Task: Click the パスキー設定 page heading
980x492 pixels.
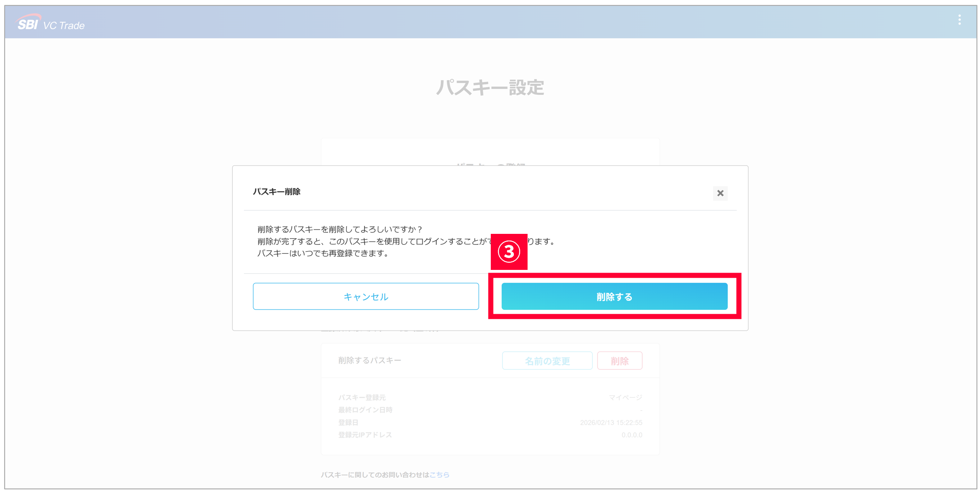Action: (490, 87)
